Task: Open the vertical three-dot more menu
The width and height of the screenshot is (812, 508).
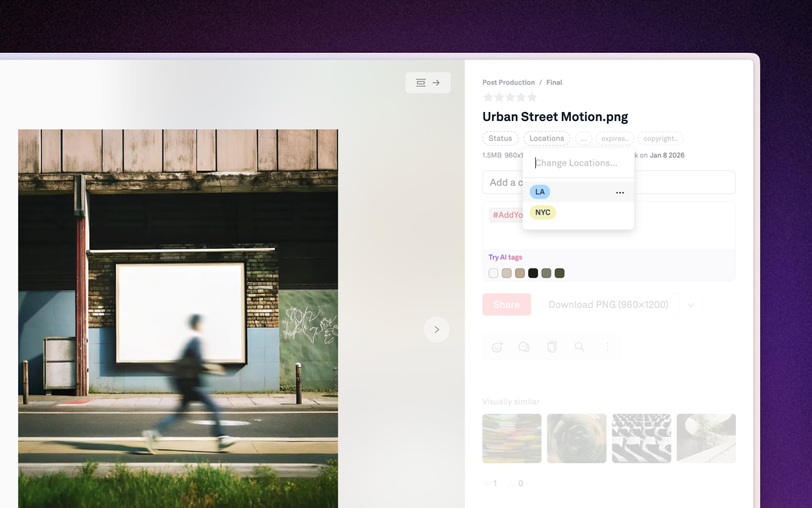Action: pyautogui.click(x=607, y=347)
